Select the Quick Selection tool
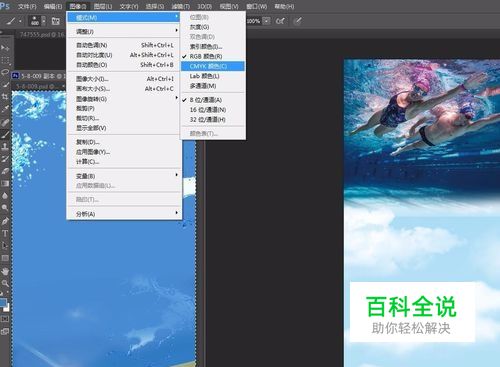The width and height of the screenshot is (500, 367). [x=5, y=84]
